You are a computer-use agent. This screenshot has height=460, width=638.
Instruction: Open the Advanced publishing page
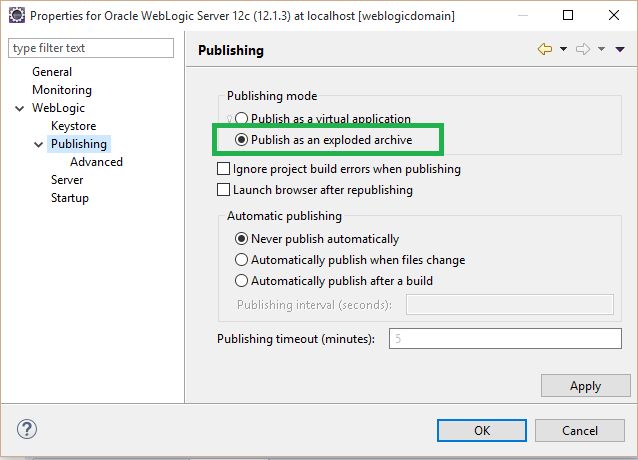(96, 162)
